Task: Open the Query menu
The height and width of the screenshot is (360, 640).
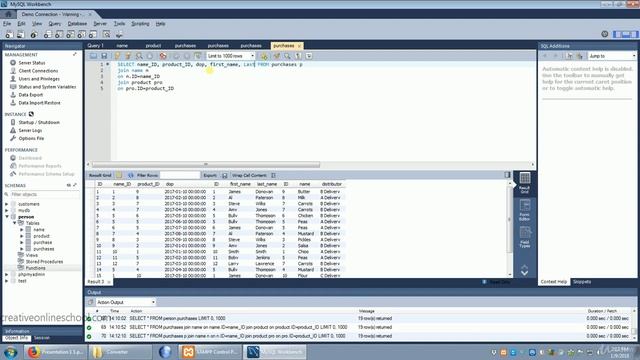Action: 54,24
